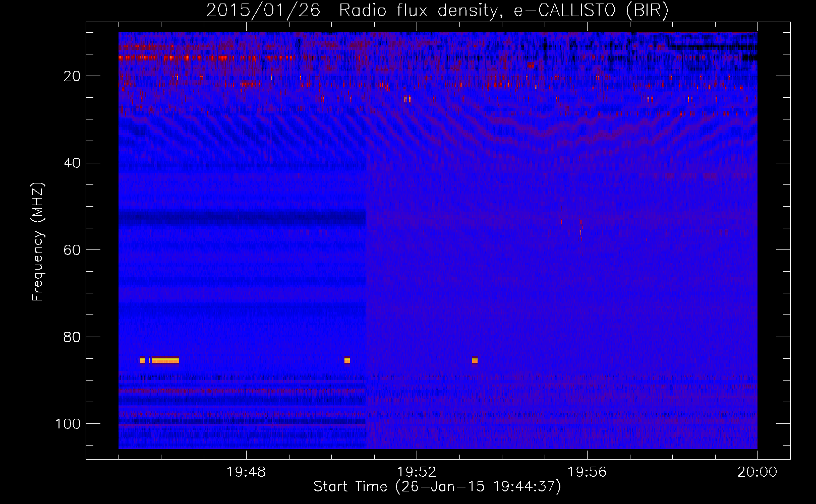Click the "Start Time (26-Jan-15 19:44:37)" x-axis label

(x=437, y=487)
